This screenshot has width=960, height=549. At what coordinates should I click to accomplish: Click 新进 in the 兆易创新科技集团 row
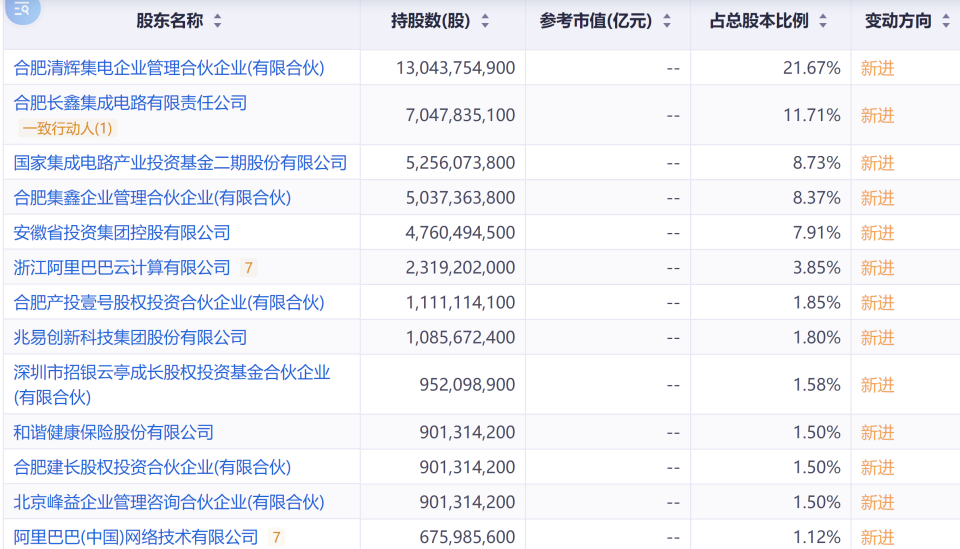coord(877,337)
